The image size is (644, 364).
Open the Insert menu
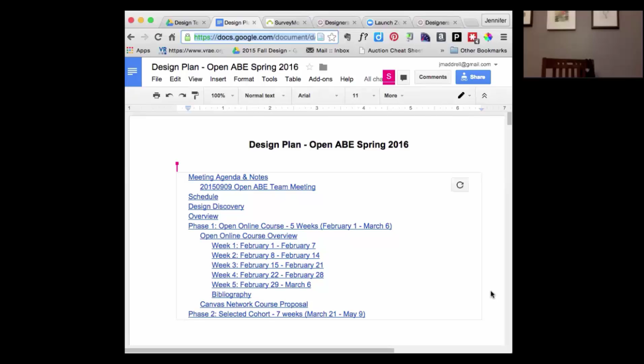tap(218, 79)
